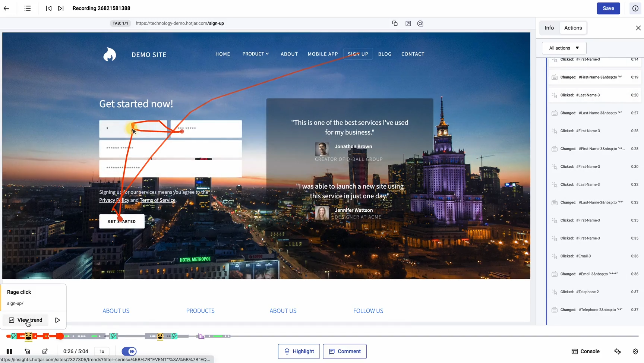Click the info icon beside Save
This screenshot has width=644, height=363.
pyautogui.click(x=635, y=8)
